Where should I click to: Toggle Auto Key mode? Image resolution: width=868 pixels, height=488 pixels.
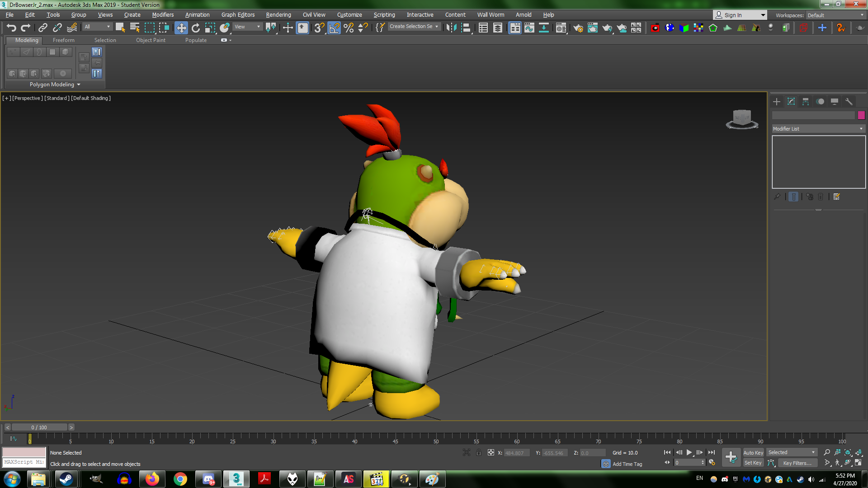tap(753, 452)
